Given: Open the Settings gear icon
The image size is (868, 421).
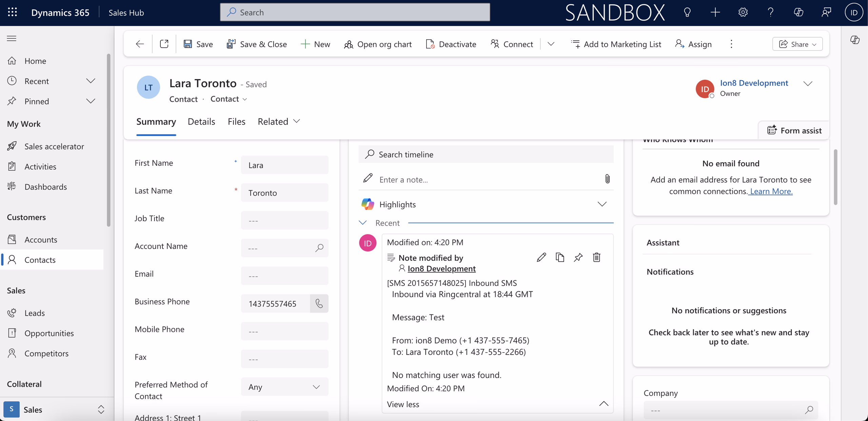Looking at the screenshot, I should coord(743,12).
